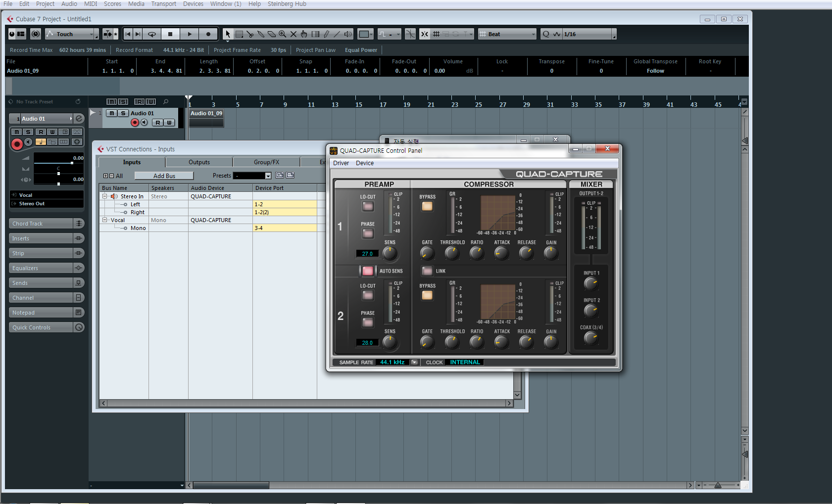Screen dimensions: 832x504
Task: Open Device menu in QUAD-CAPTURE panel
Action: pos(365,163)
